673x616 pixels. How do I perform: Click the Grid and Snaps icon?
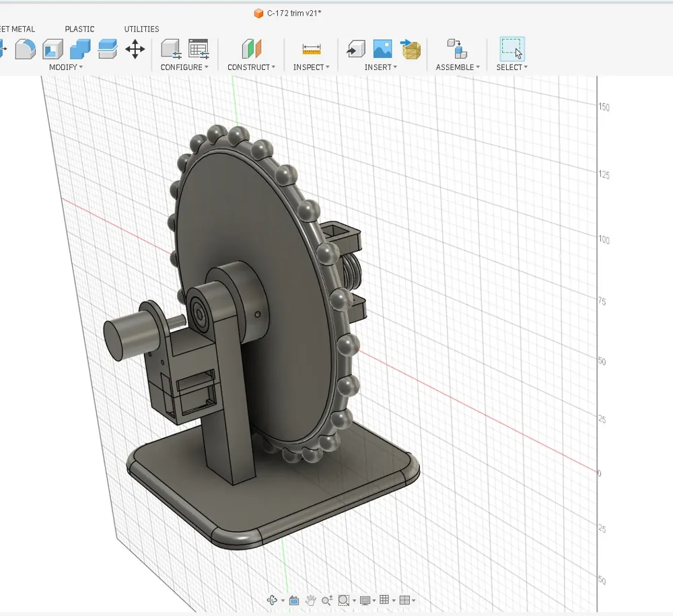coord(384,600)
